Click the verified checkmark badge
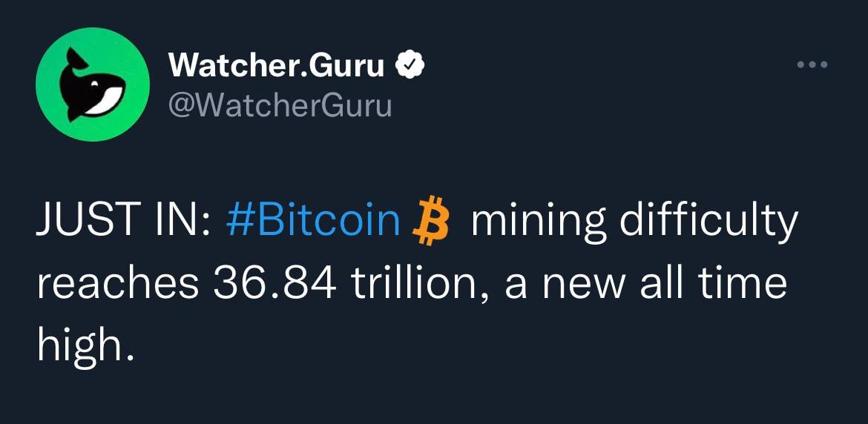Screen dimensions: 868x424 [x=410, y=66]
